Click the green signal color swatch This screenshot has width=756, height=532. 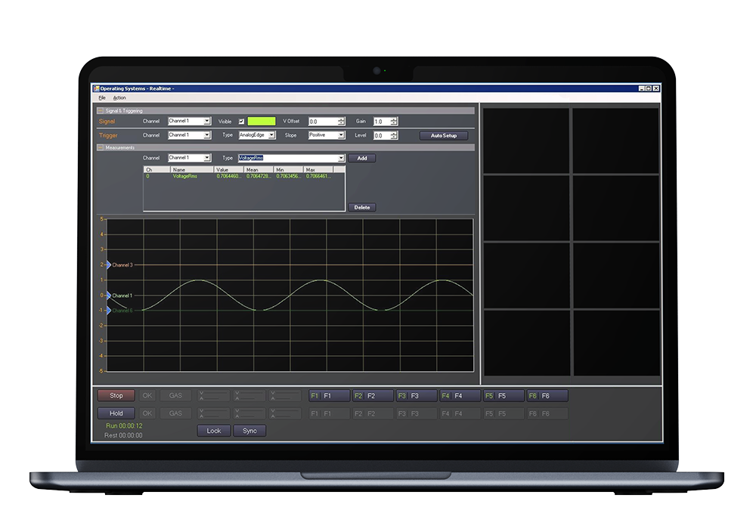coord(262,122)
